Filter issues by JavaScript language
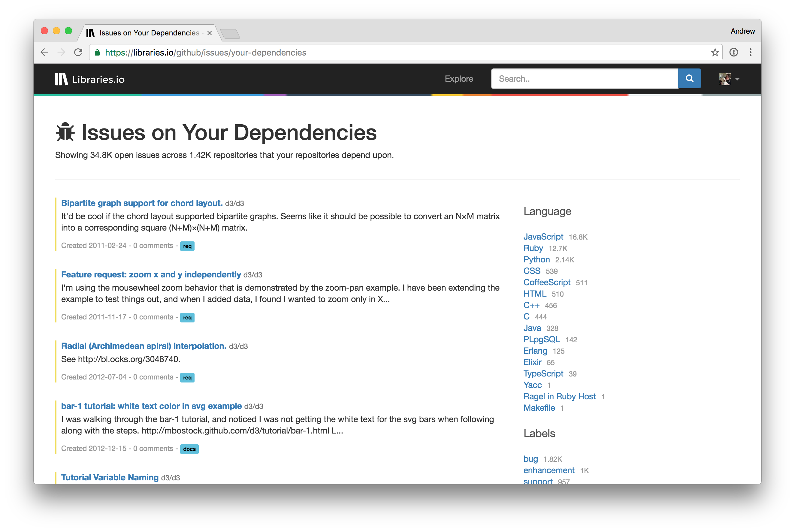 (x=543, y=237)
